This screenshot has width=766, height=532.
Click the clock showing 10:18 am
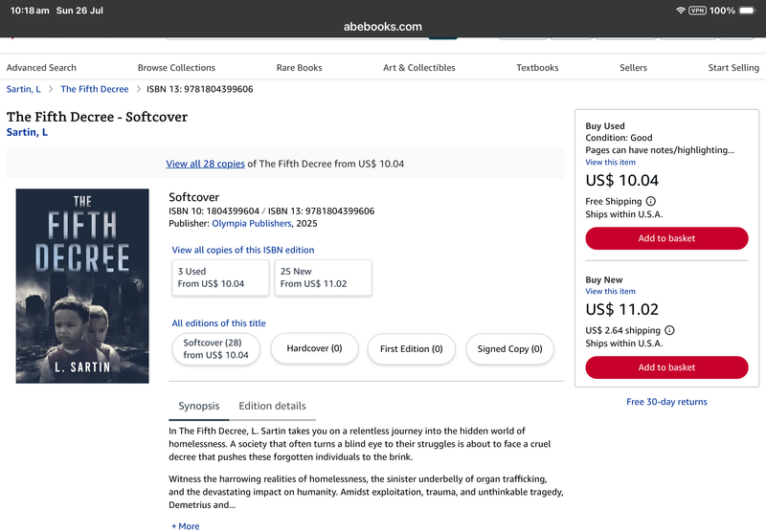point(30,11)
